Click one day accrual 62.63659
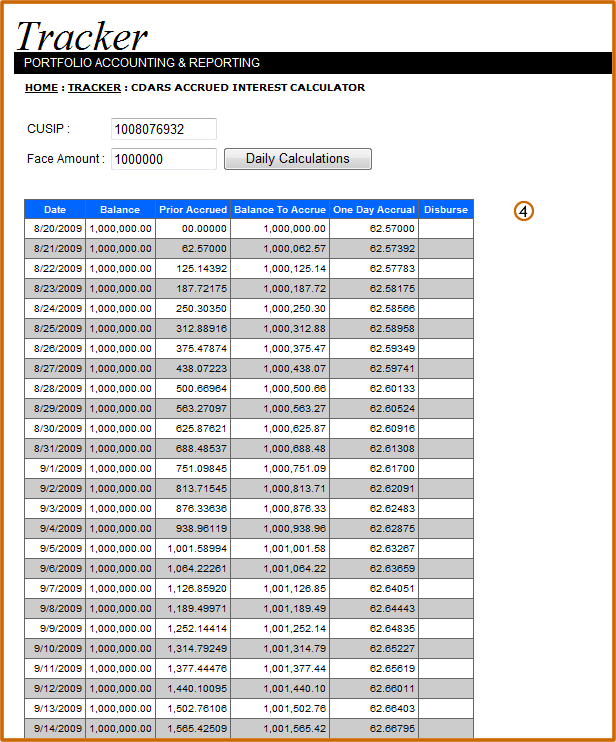 click(x=374, y=568)
